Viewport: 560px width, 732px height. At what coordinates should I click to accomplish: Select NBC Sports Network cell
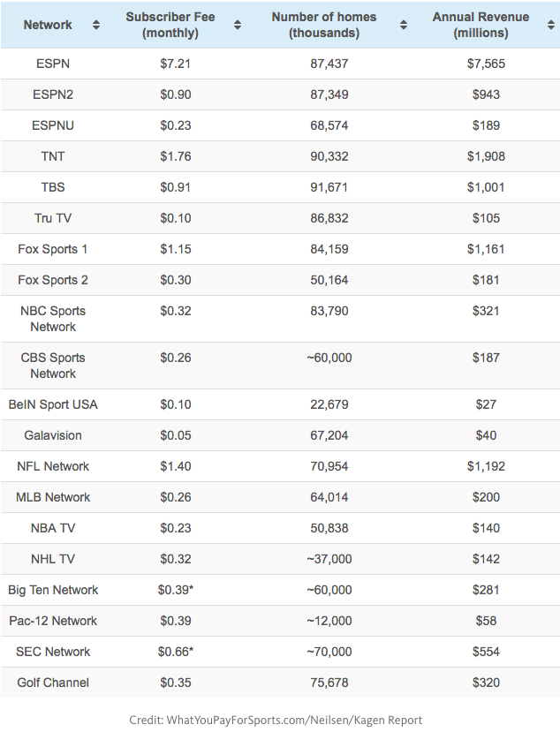(53, 319)
